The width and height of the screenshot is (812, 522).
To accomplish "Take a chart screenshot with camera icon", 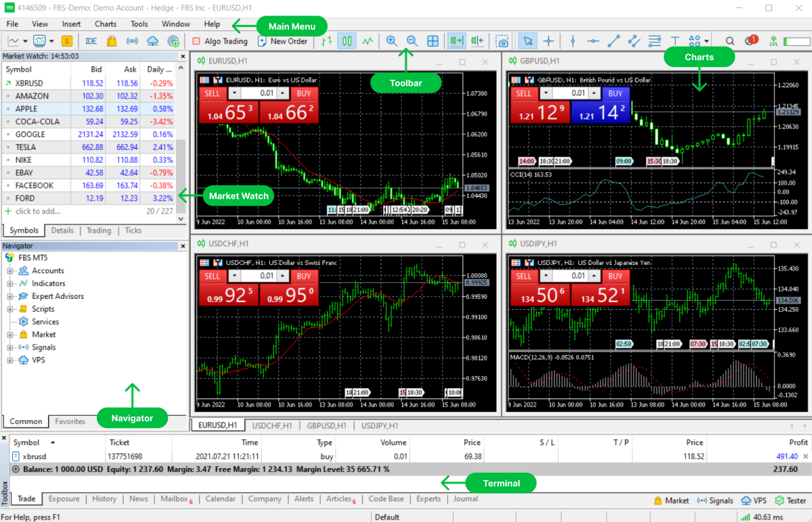I will [501, 41].
